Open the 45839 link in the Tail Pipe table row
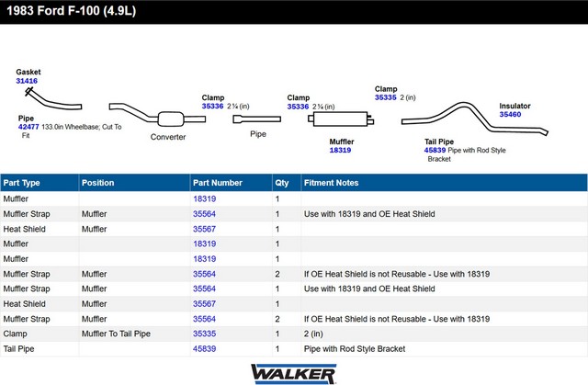 (x=204, y=348)
